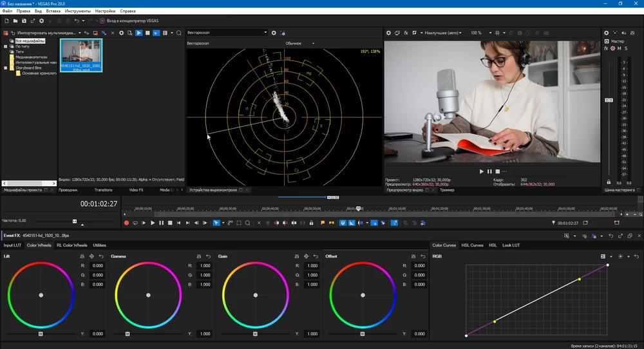Click the master volume fader handle
The image size is (644, 349).
pos(609,100)
